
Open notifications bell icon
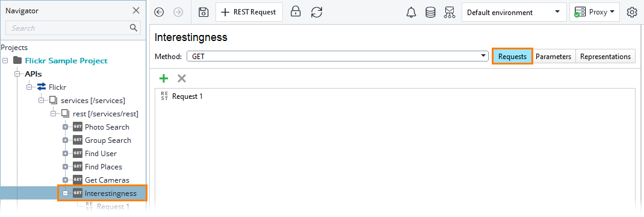(411, 12)
